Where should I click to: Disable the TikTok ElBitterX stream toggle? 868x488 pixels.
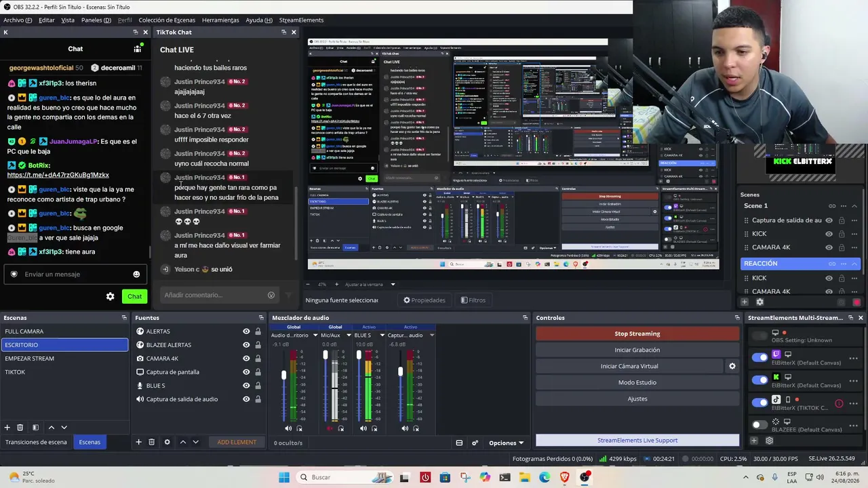[x=760, y=403]
